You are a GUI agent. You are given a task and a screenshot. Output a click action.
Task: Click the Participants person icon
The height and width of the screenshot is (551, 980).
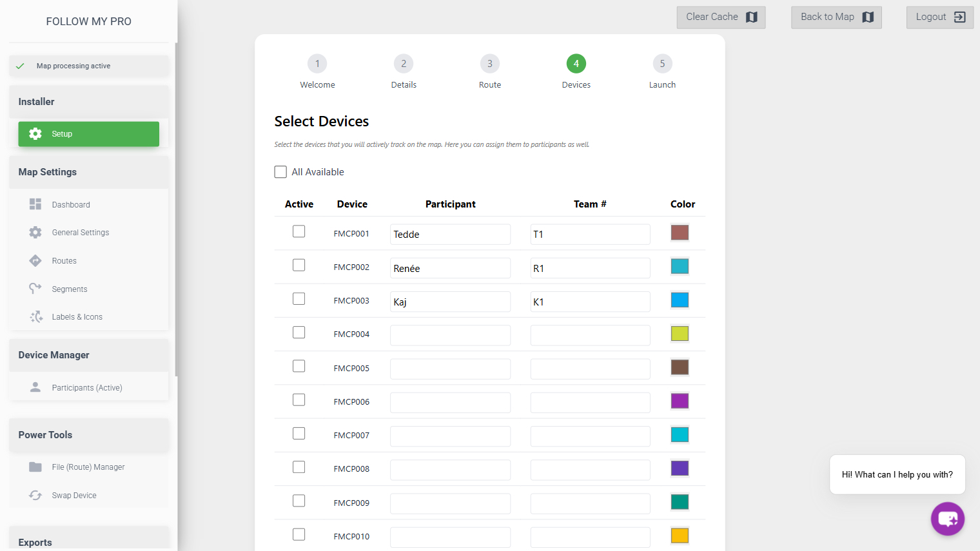[x=35, y=387]
